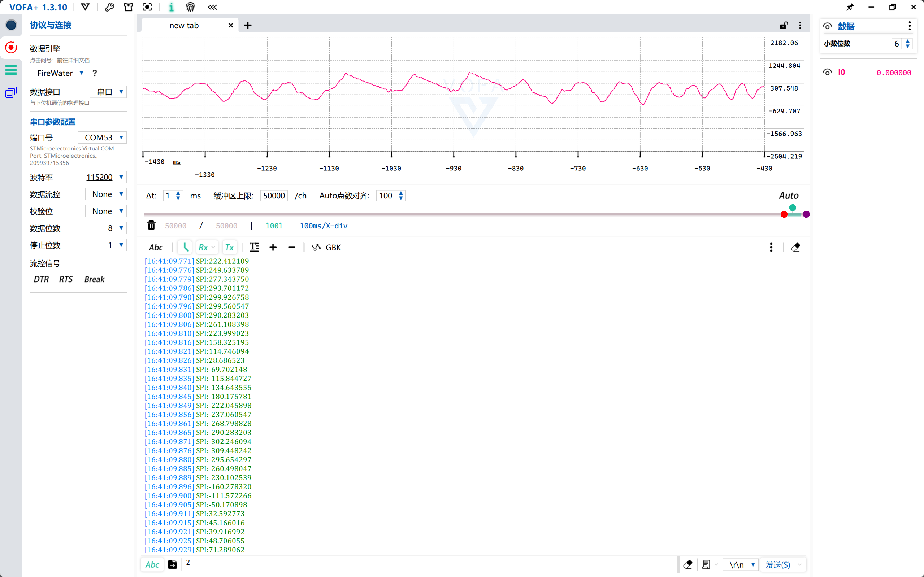This screenshot has height=577, width=924.
Task: Clear the send box with eraser icon
Action: tap(687, 564)
